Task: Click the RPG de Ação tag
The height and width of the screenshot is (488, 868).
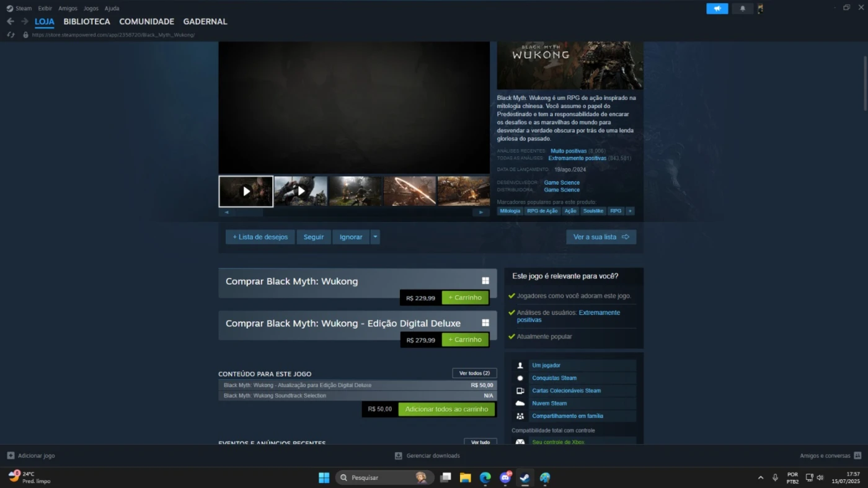Action: [542, 211]
